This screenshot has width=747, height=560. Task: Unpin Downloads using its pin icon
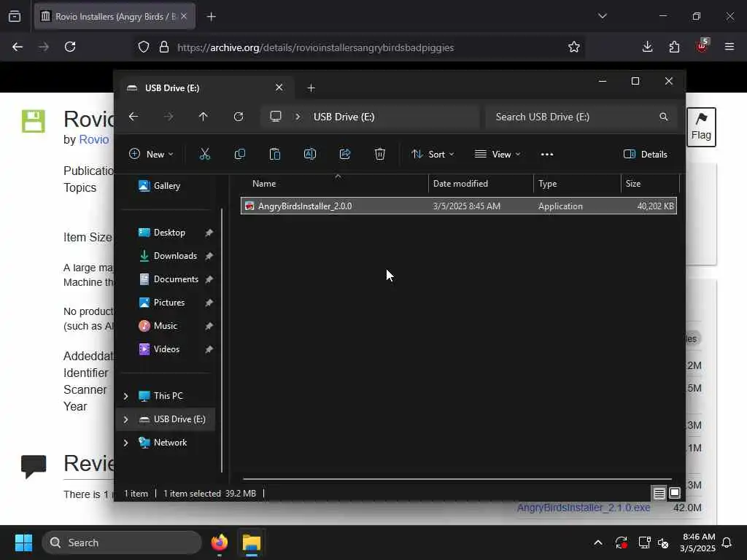pos(209,256)
